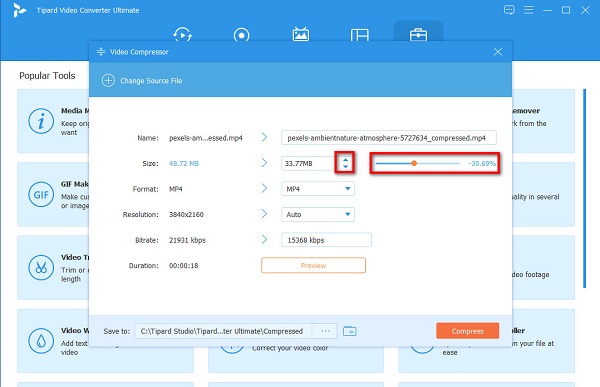Open the hamburger menu in title bar
600x387 pixels.
click(x=528, y=10)
